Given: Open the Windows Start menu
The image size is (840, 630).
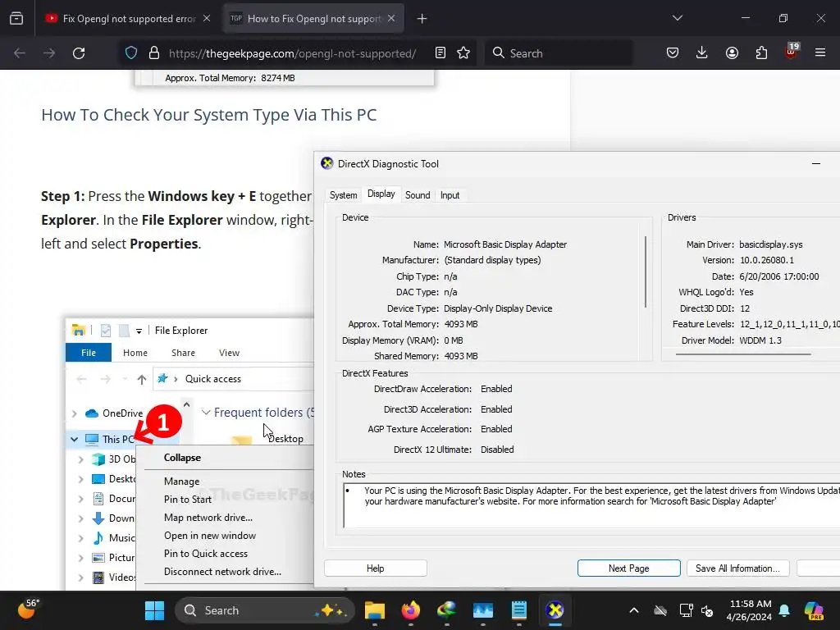Looking at the screenshot, I should (155, 610).
